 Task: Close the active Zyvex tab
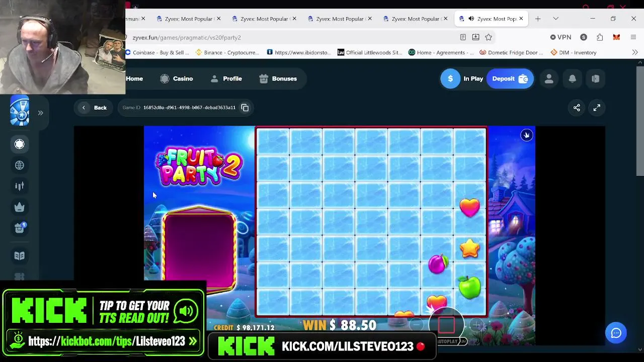pyautogui.click(x=521, y=19)
